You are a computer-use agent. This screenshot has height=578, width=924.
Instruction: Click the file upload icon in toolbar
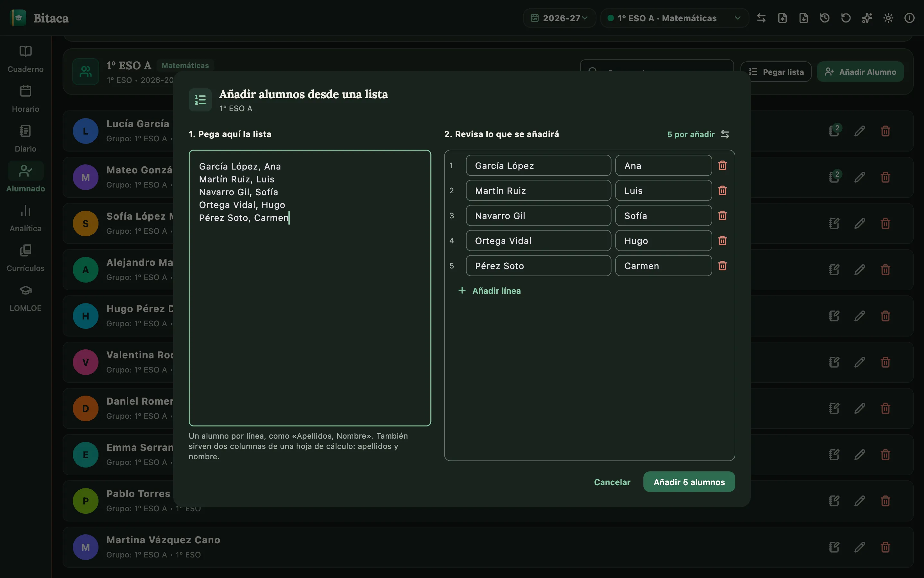(x=782, y=18)
